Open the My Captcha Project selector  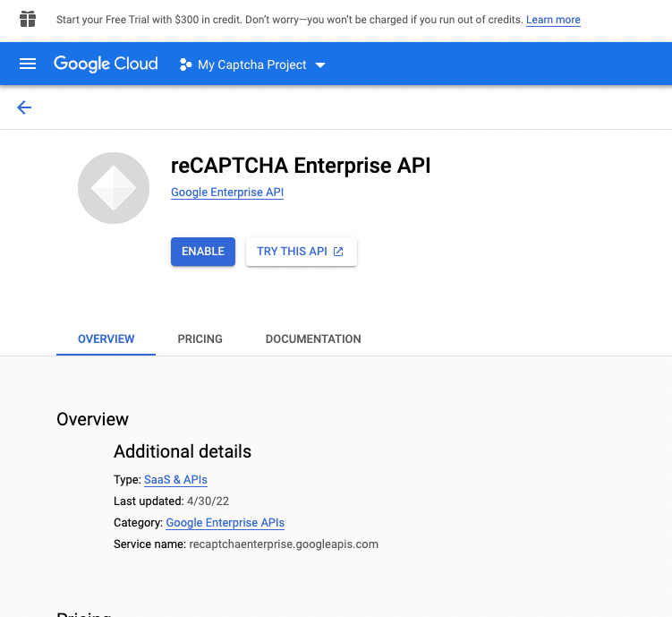point(252,64)
